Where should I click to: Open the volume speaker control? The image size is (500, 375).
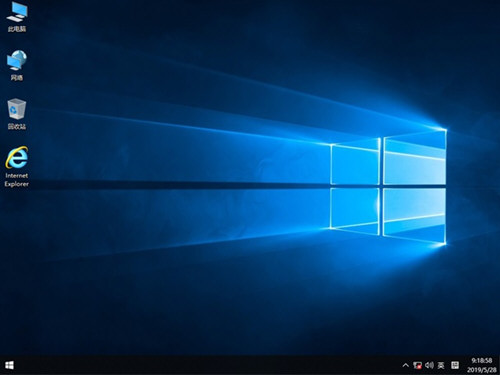[x=429, y=365]
